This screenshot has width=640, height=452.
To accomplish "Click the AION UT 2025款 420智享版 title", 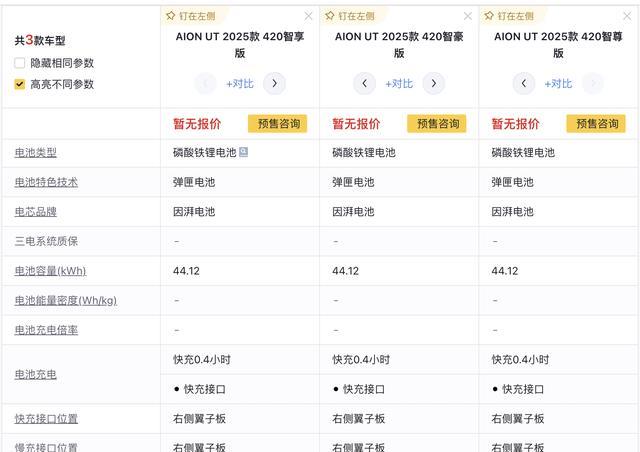I will (x=240, y=45).
